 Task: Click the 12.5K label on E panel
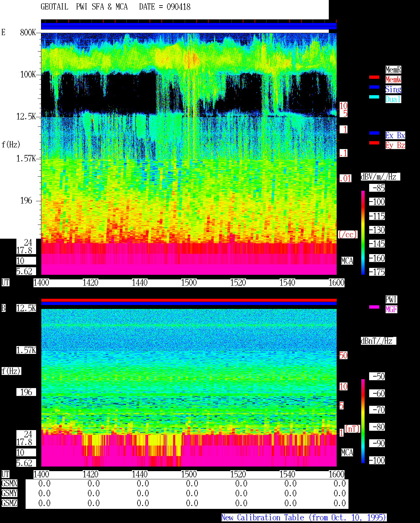coord(26,116)
